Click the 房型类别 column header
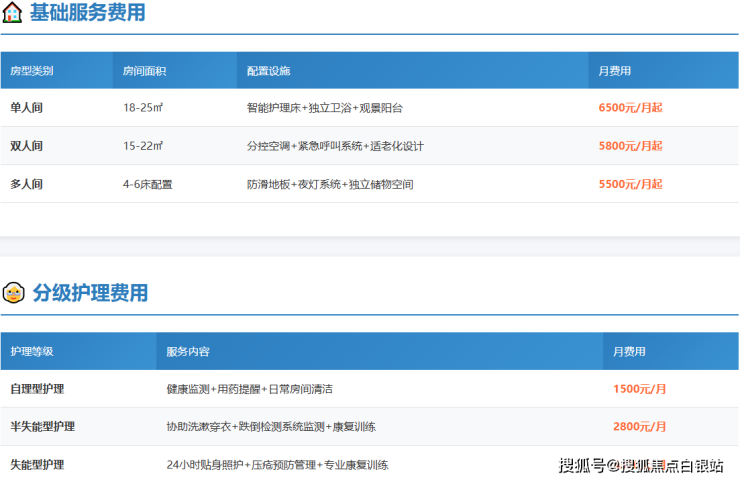 [x=32, y=71]
